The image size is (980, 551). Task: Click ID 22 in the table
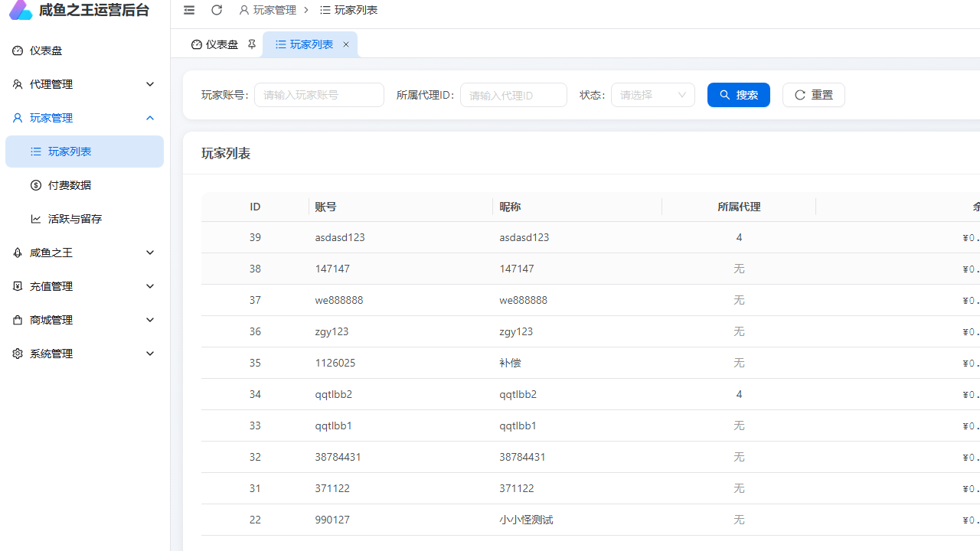[255, 520]
